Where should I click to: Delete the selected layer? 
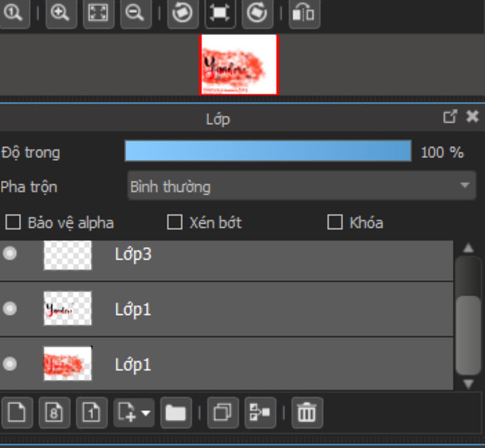[x=307, y=412]
